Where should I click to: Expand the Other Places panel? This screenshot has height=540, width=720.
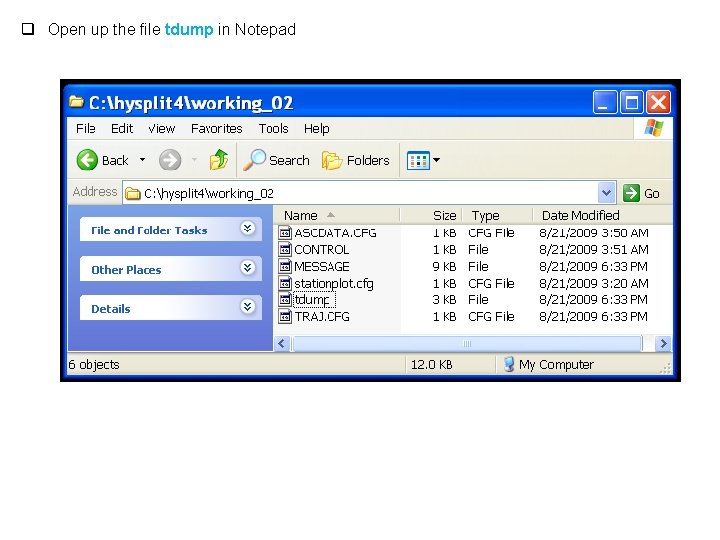pos(248,267)
